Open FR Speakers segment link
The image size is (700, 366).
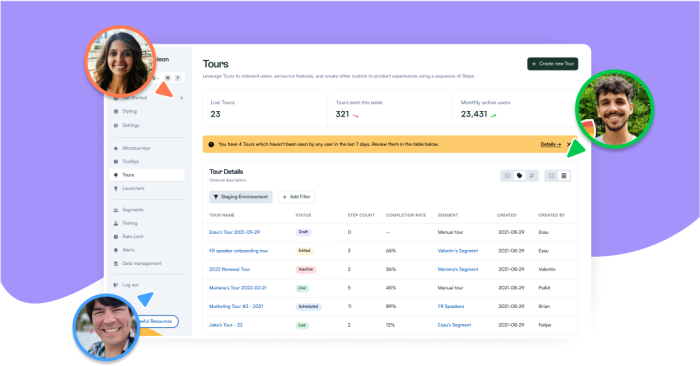tap(450, 307)
